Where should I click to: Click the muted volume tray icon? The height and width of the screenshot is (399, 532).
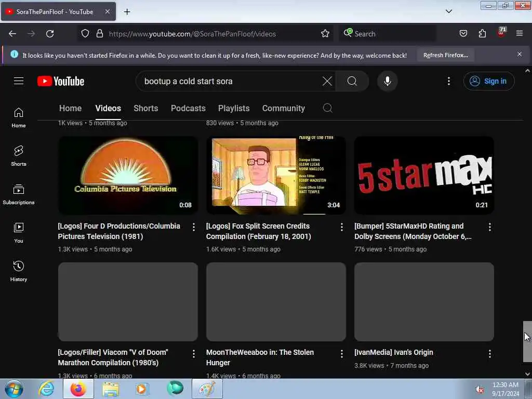[x=479, y=390]
